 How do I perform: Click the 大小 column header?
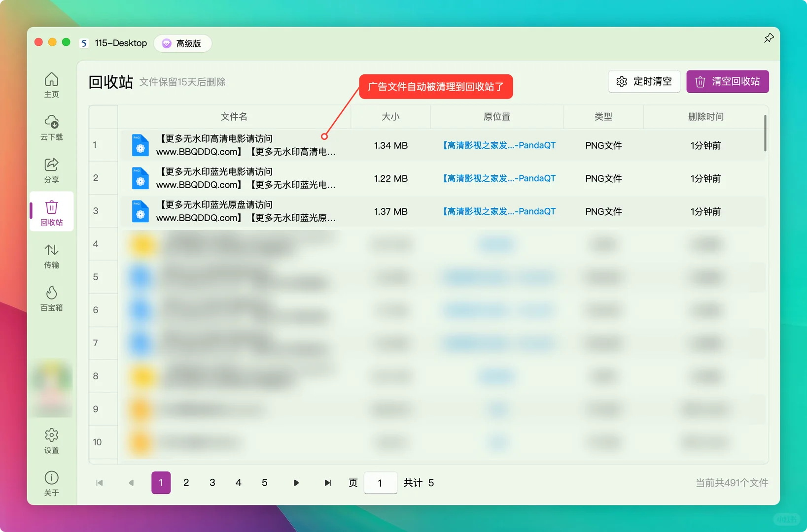[390, 117]
